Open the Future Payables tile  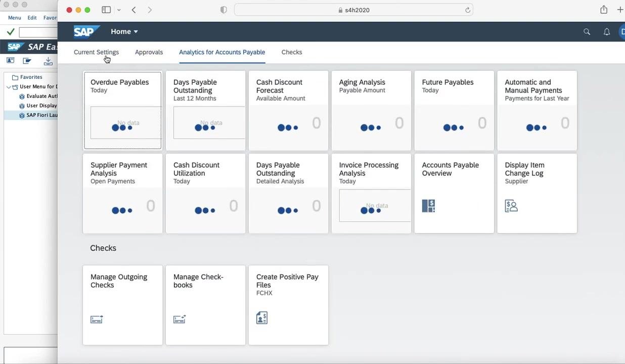tap(454, 110)
